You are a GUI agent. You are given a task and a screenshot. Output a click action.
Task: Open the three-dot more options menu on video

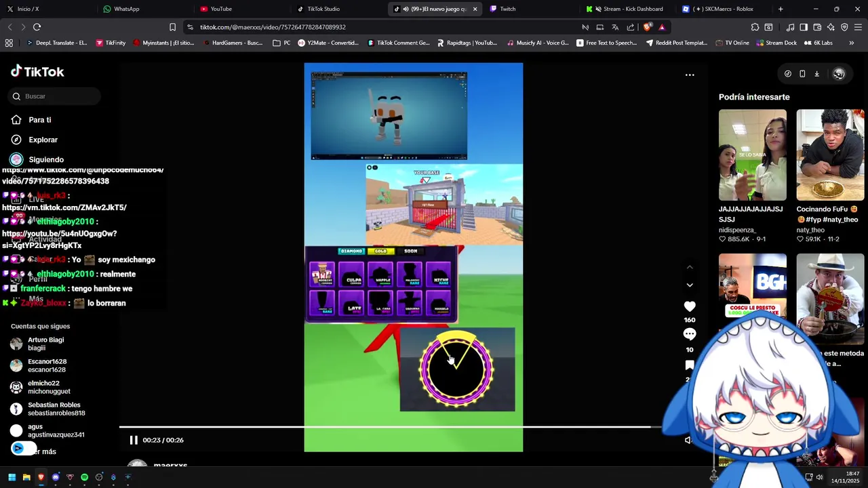pos(690,75)
